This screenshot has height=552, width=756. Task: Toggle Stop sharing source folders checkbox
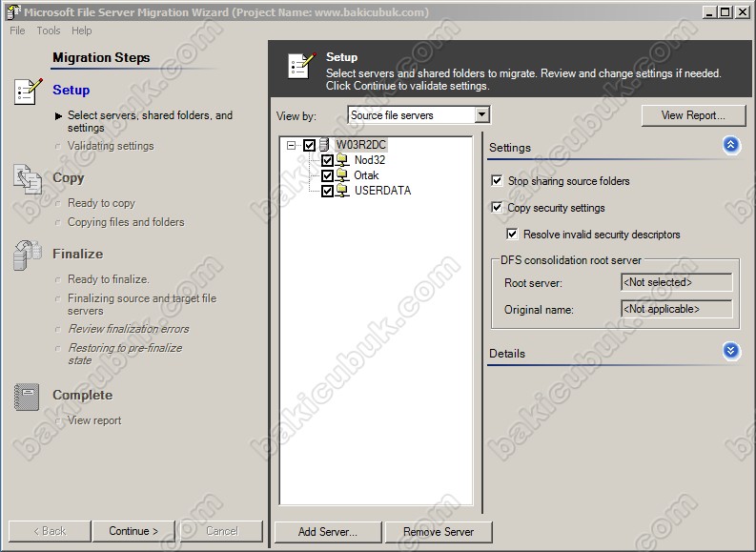point(497,181)
